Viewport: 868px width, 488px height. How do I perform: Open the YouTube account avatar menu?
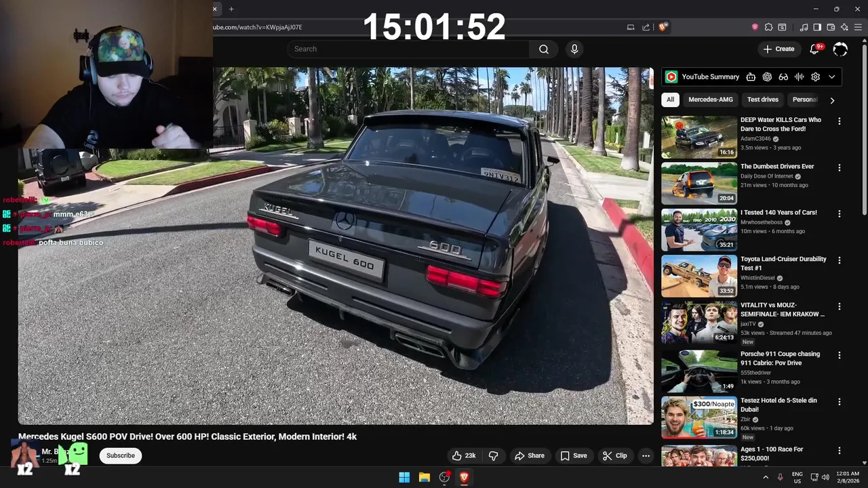click(840, 49)
